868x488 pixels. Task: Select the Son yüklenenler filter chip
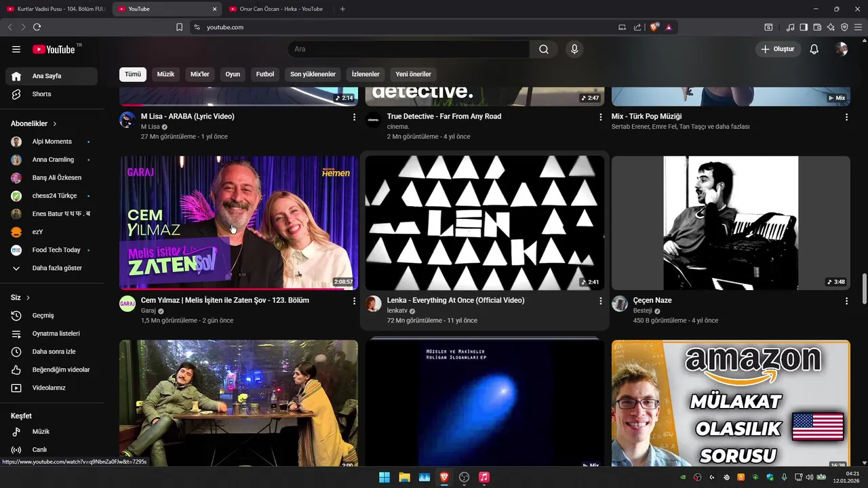pos(313,75)
